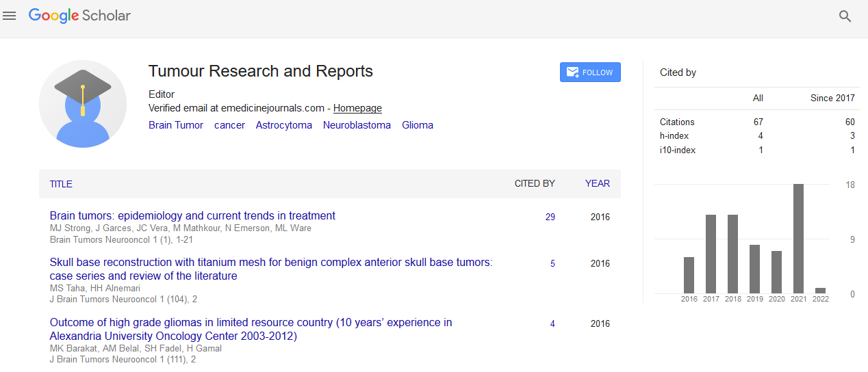Click authors line 'MS Taha, HH Alnemari'
This screenshot has width=868, height=372.
(95, 289)
